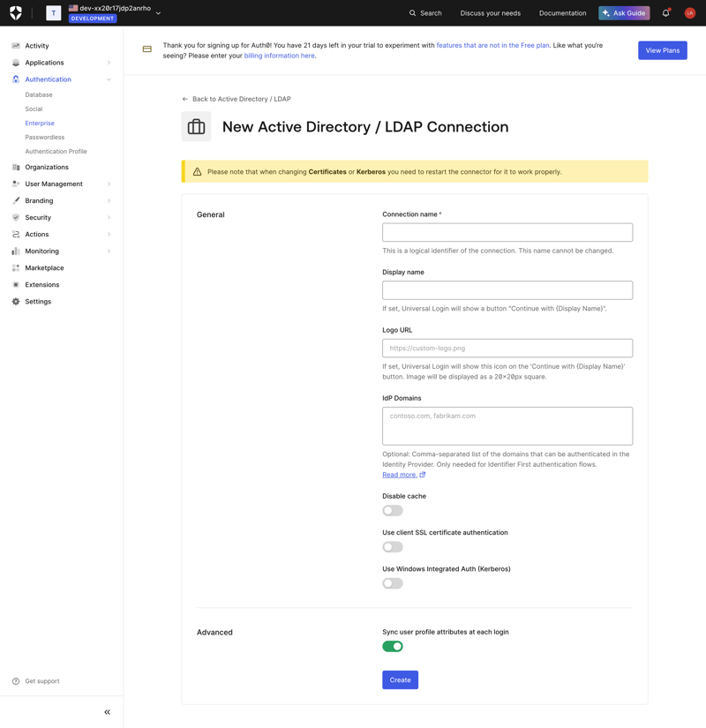Click the Auth0 shield logo
The image size is (706, 728).
point(13,13)
